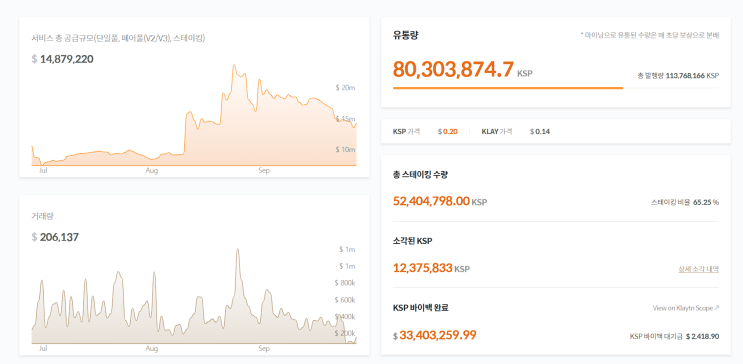Open the 상세 소각 내역 link
The height and width of the screenshot is (364, 743).
coord(698,269)
